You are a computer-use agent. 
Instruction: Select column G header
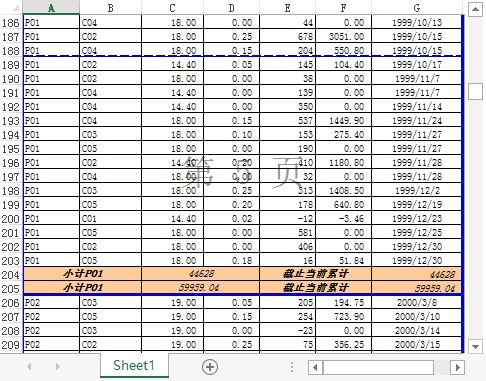[417, 8]
